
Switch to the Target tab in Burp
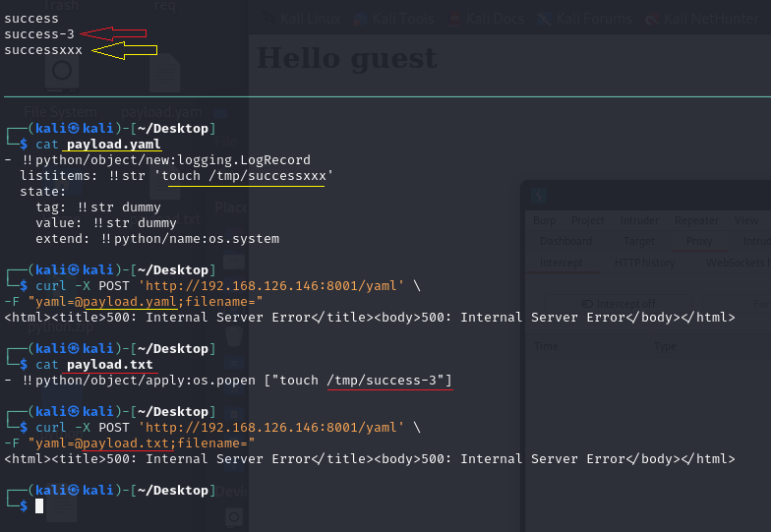(639, 241)
